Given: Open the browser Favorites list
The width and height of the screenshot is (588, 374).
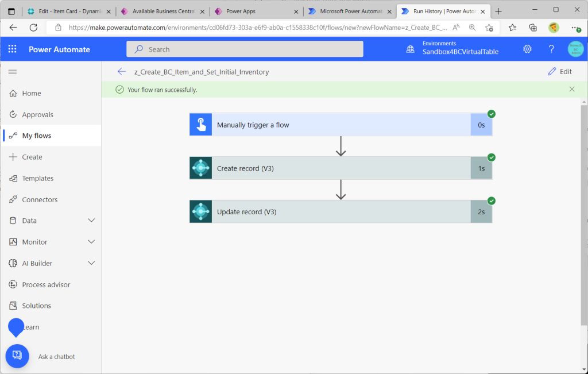Looking at the screenshot, I should [x=513, y=28].
